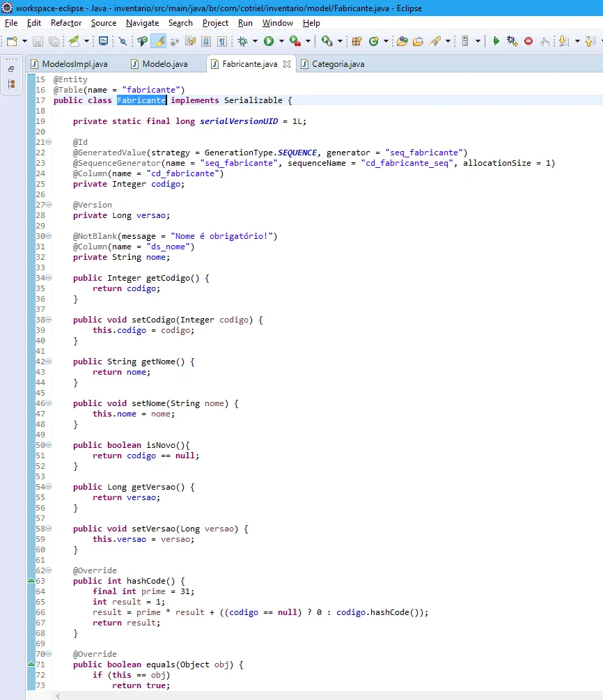Viewport: 603px width, 700px height.
Task: Click the horizontal scrollbar left arrow
Action: 58,695
